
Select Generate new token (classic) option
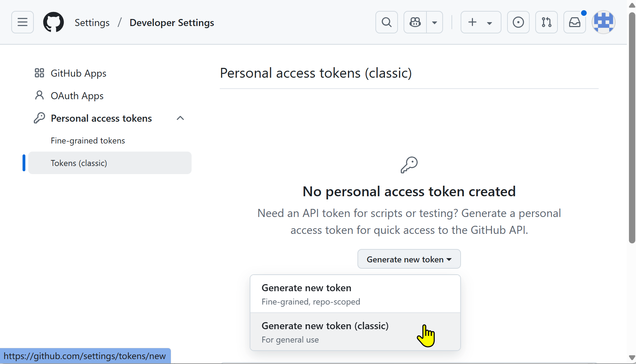355,332
